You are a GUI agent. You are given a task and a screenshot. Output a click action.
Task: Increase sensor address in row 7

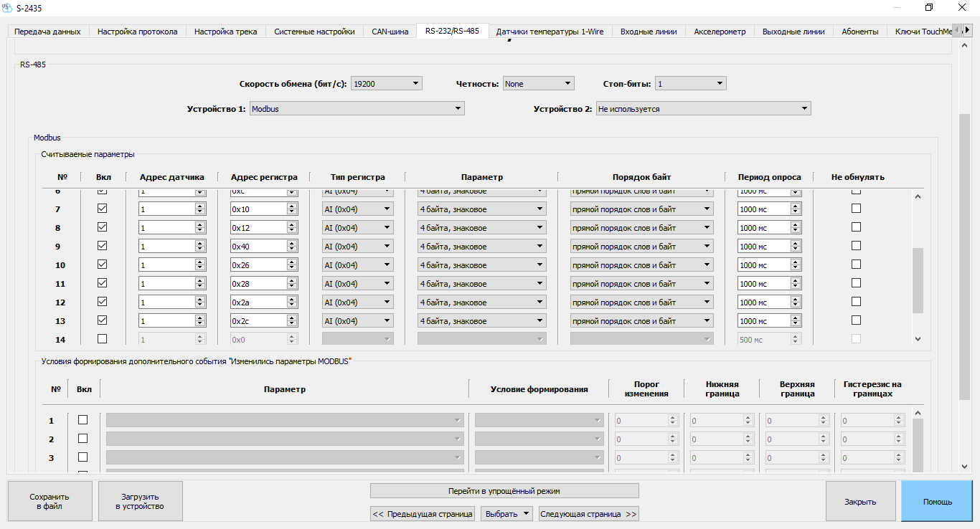[199, 206]
